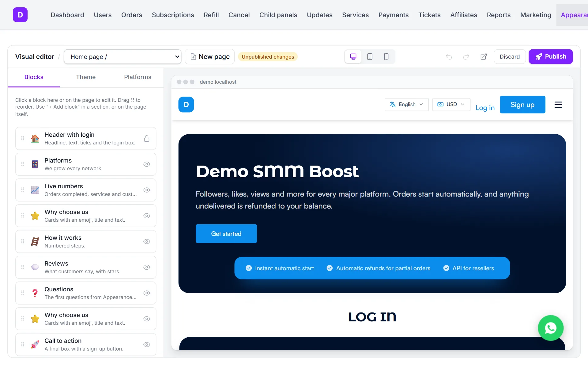The height and width of the screenshot is (368, 588).
Task: Toggle visibility of Questions block
Action: pyautogui.click(x=147, y=293)
